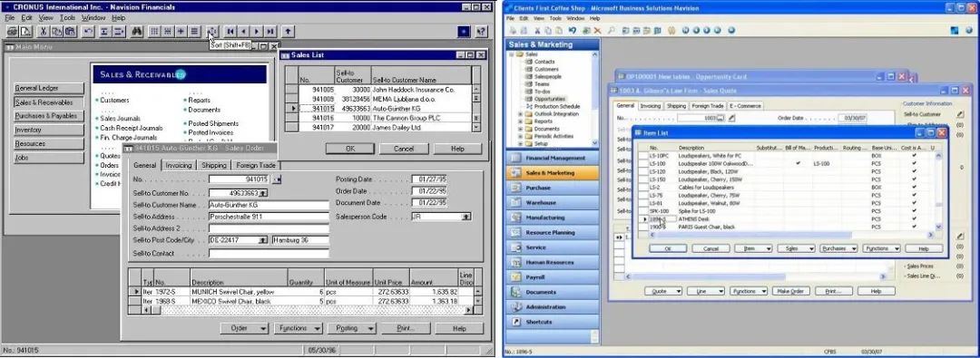Image resolution: width=980 pixels, height=358 pixels.
Task: Open Administration module in navigation pane
Action: tap(553, 306)
